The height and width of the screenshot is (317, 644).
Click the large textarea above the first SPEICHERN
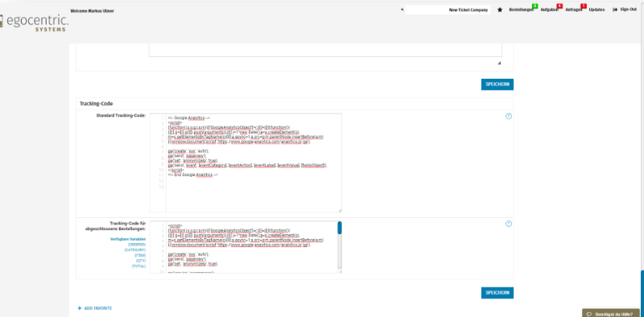(x=325, y=50)
